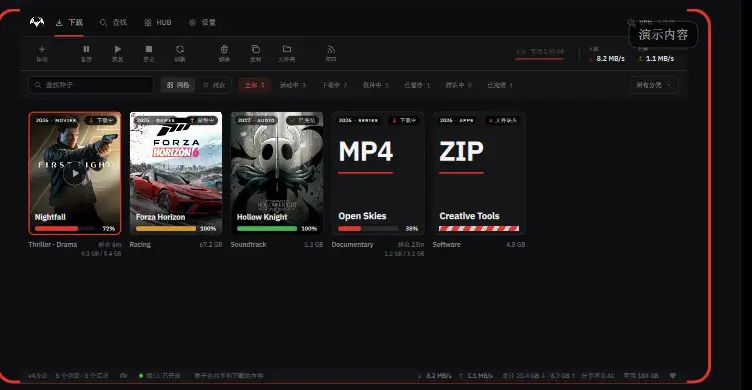
Task: Select the completed filter 已完成 1
Action: click(500, 85)
